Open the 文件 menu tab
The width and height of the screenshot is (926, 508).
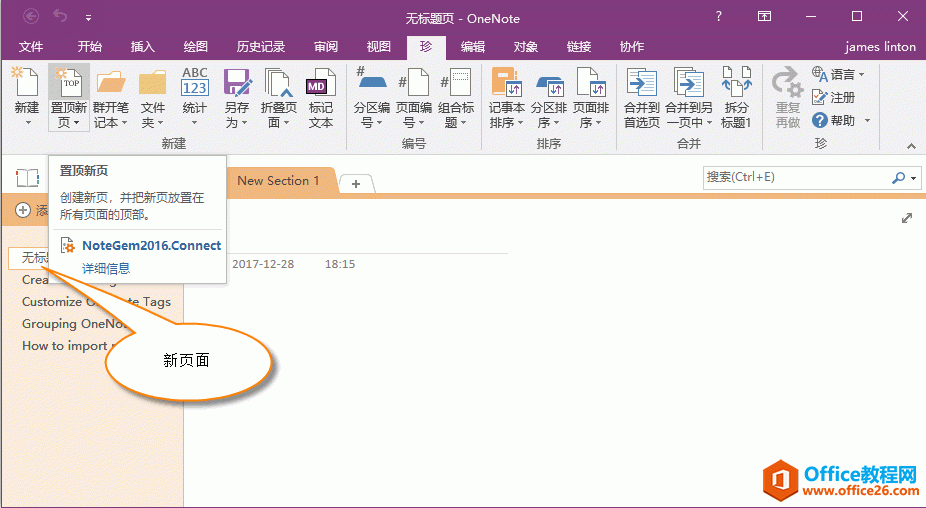pos(31,47)
